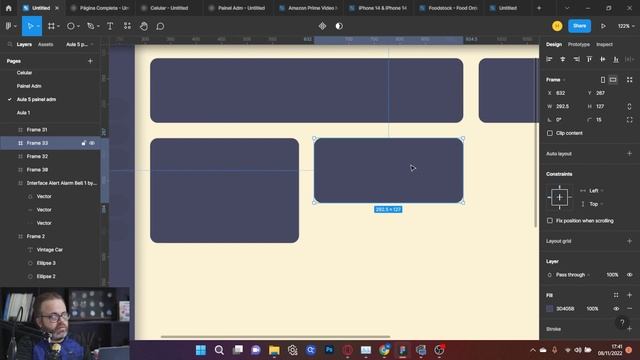Image resolution: width=640 pixels, height=360 pixels.
Task: Toggle visibility of Frame 33 layer
Action: tap(92, 143)
